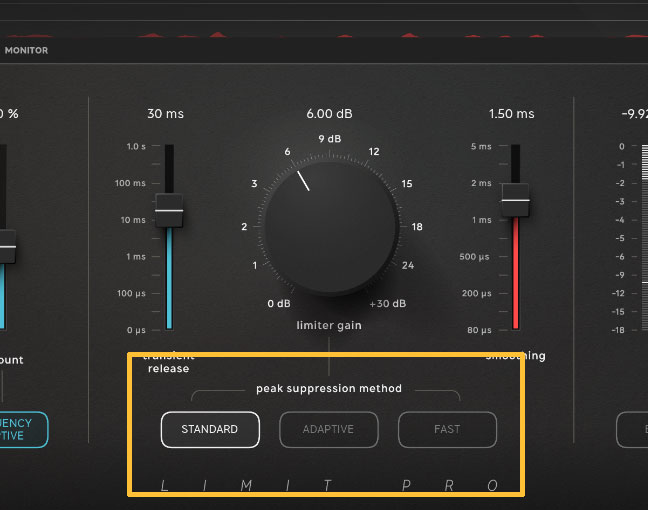Click the +30 dB label on gain dial
This screenshot has height=510, width=648.
click(388, 304)
